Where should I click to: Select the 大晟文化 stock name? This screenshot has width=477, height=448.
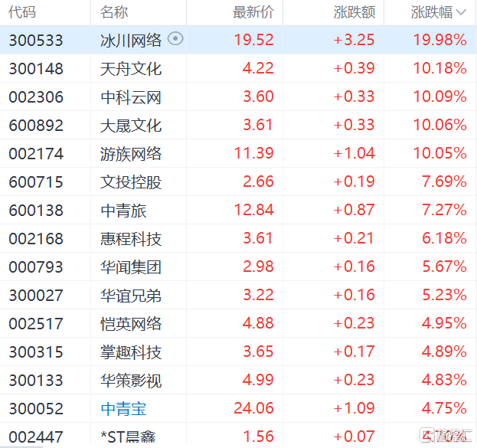[131, 126]
